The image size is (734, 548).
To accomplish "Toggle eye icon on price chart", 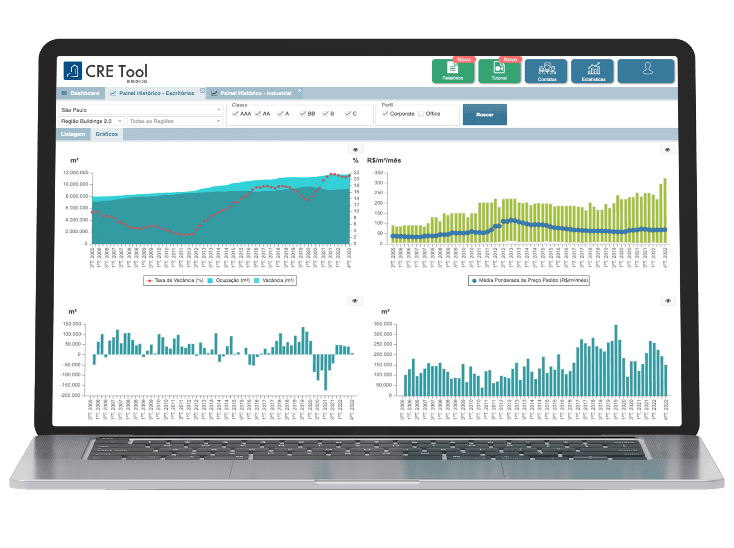I will pos(668,149).
